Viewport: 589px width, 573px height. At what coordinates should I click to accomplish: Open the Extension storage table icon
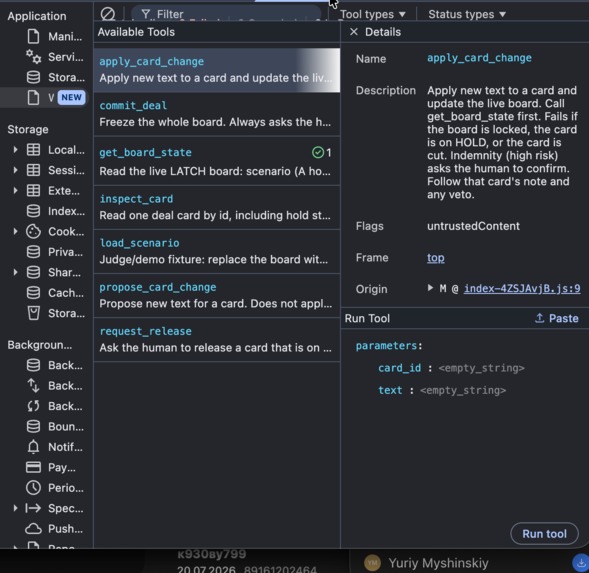[x=33, y=190]
